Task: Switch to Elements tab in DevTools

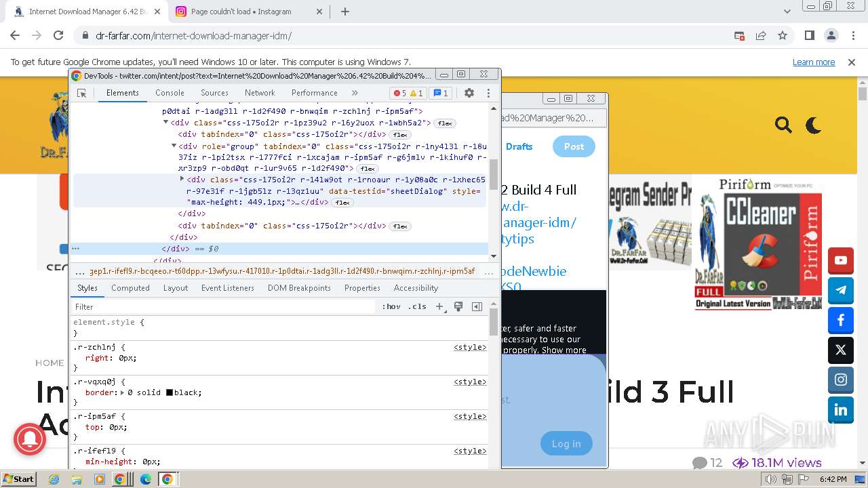Action: tap(123, 93)
